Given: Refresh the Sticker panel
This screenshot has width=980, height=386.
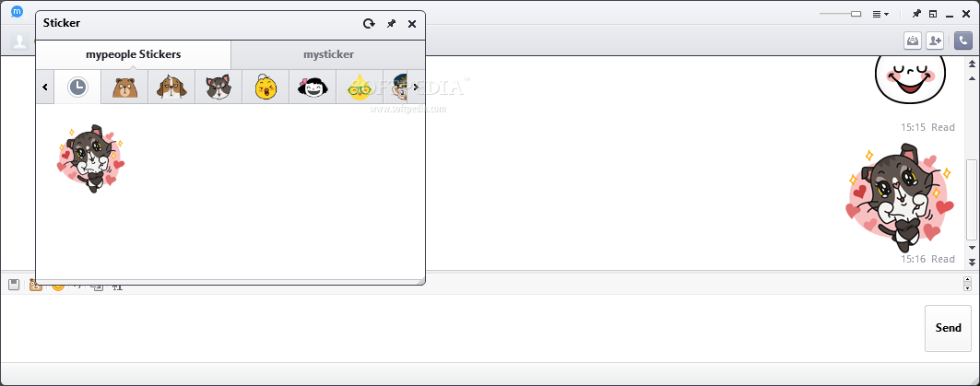Looking at the screenshot, I should tap(369, 24).
